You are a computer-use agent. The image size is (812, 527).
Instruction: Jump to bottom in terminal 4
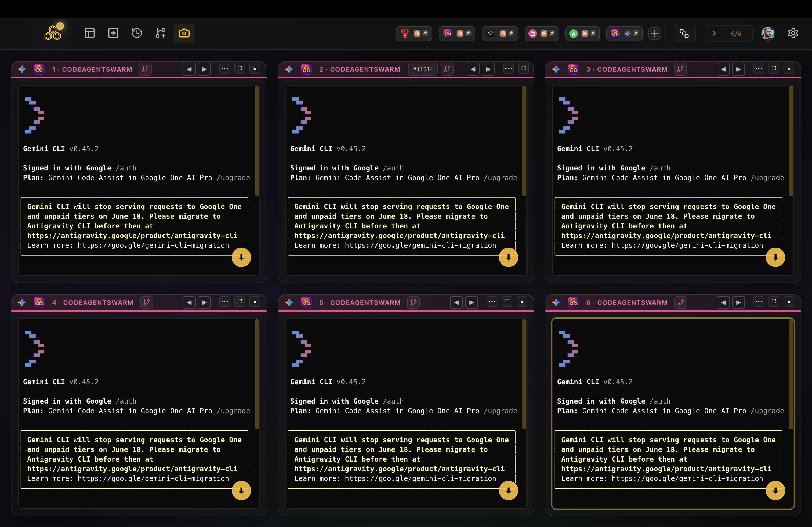(241, 491)
